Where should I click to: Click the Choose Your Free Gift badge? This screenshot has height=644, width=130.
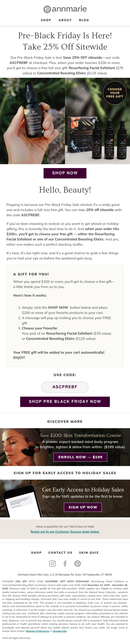(115, 93)
